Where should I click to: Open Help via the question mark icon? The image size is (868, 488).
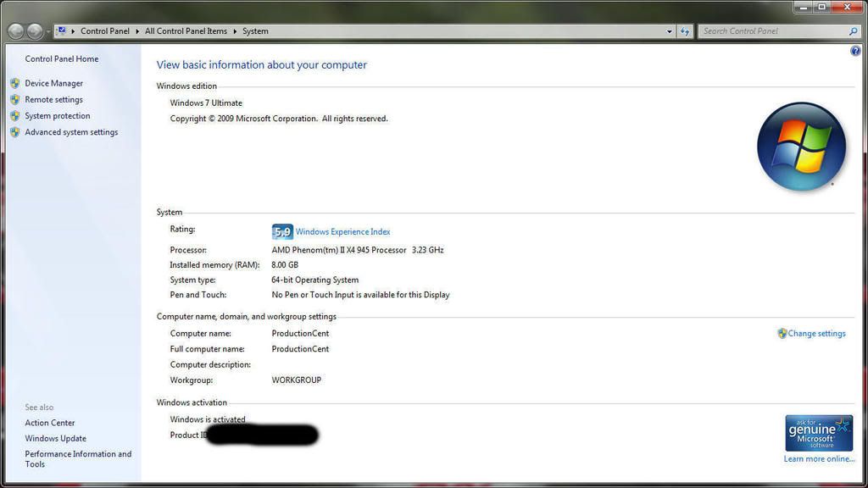pyautogui.click(x=855, y=51)
